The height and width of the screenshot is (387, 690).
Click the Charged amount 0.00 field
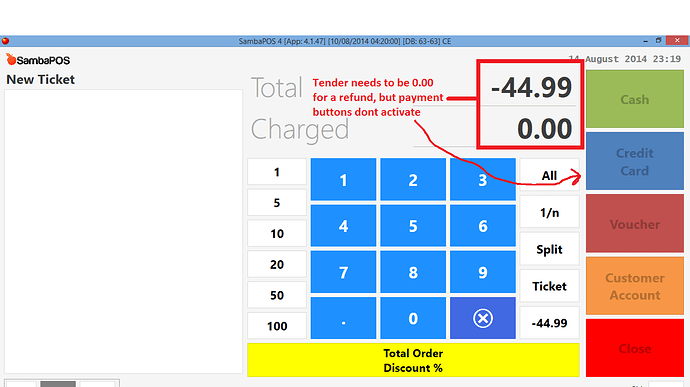pos(544,129)
